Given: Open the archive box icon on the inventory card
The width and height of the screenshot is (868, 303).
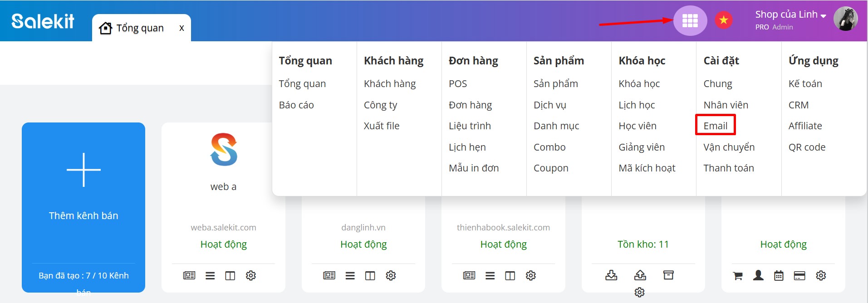Looking at the screenshot, I should [668, 275].
